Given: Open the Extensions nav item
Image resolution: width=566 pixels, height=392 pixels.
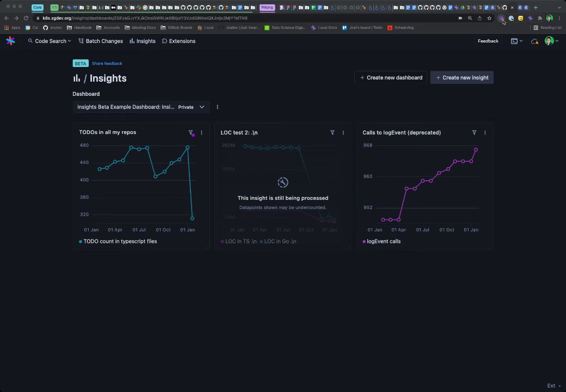Looking at the screenshot, I should tap(179, 41).
